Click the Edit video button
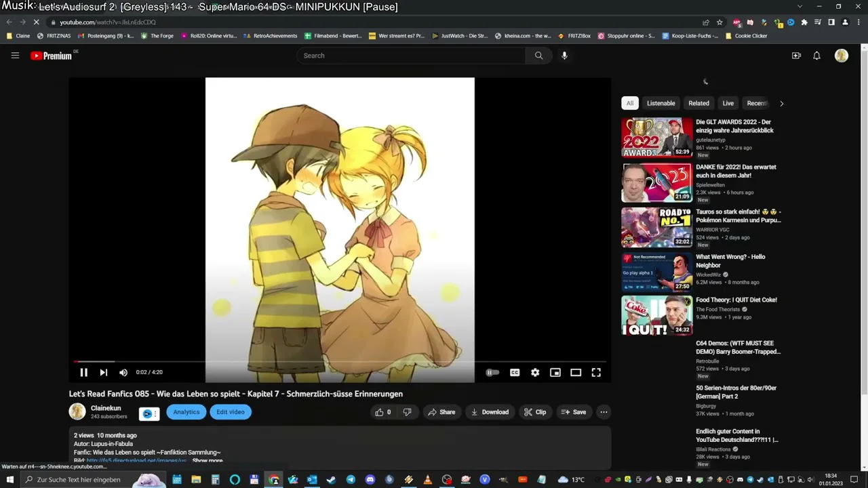 pyautogui.click(x=231, y=412)
